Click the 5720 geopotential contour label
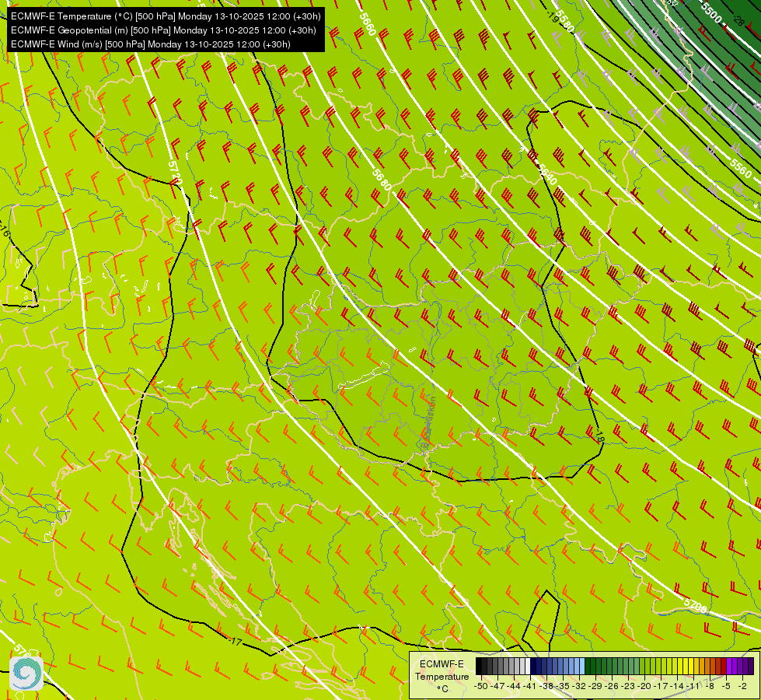 point(175,173)
